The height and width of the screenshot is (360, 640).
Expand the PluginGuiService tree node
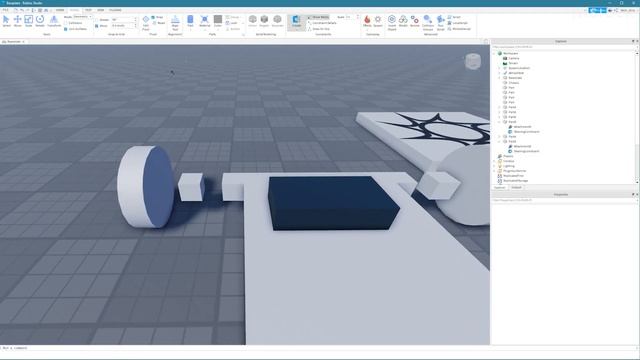[494, 171]
